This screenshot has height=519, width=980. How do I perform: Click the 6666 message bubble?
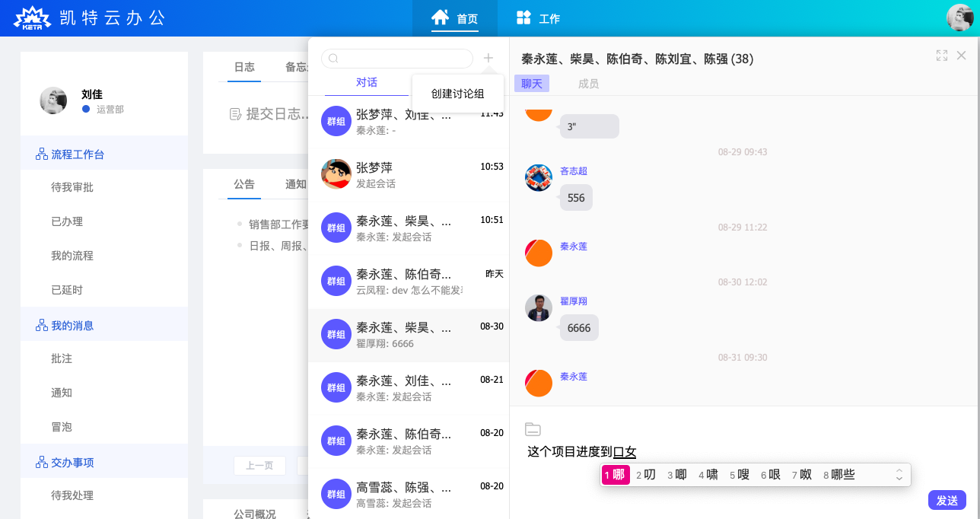[579, 328]
